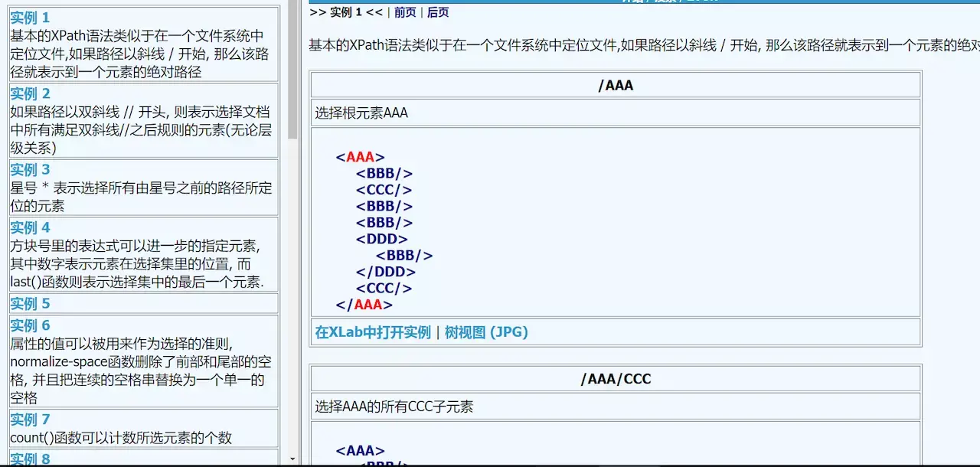This screenshot has width=980, height=467.
Task: Click the sidebar vertical scrollbar thumb
Action: point(292,69)
